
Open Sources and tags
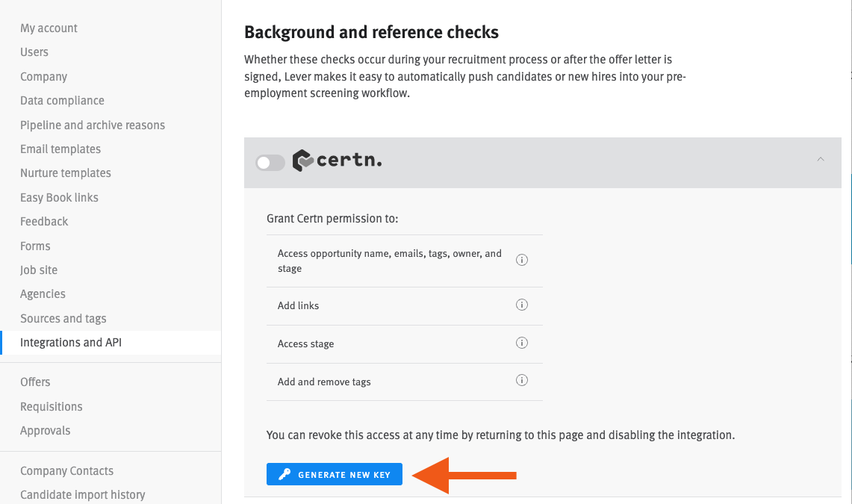pyautogui.click(x=63, y=318)
